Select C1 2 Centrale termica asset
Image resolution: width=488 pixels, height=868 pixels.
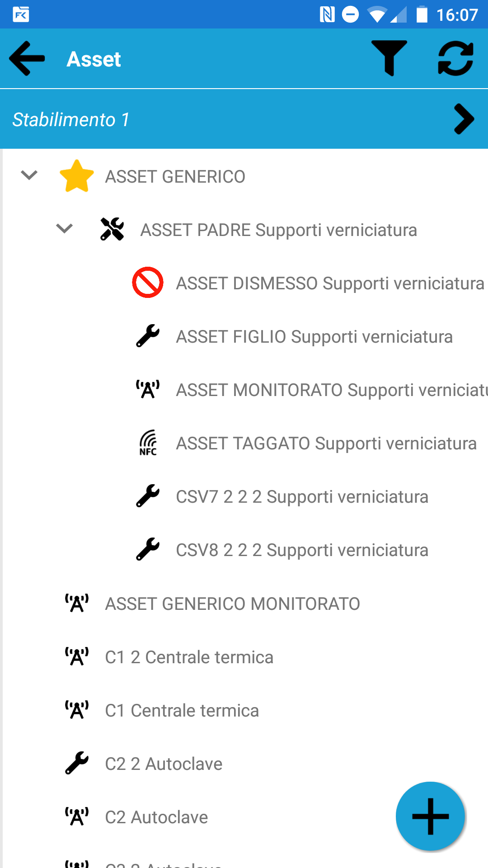189,657
